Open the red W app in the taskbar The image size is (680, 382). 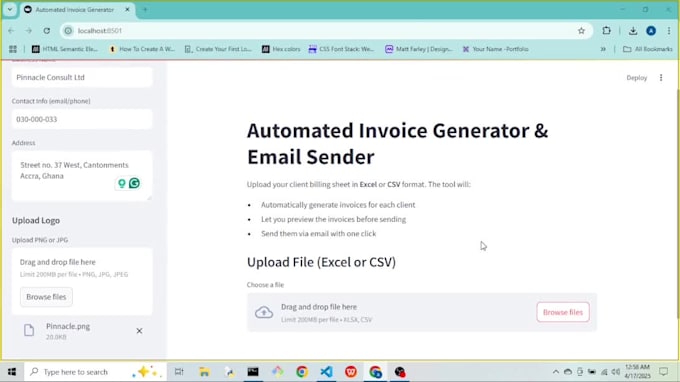pos(351,372)
